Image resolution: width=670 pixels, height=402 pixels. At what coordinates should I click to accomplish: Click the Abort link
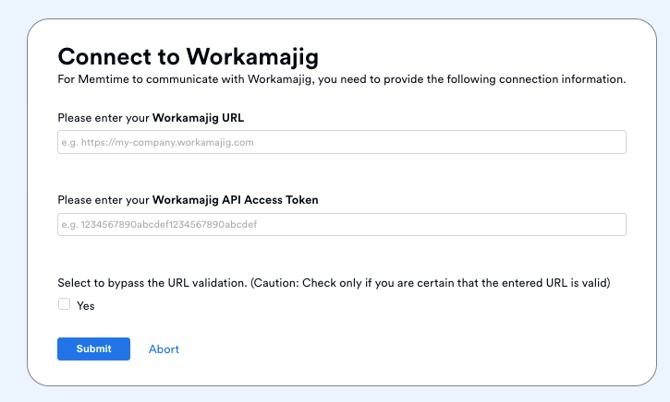tap(164, 349)
